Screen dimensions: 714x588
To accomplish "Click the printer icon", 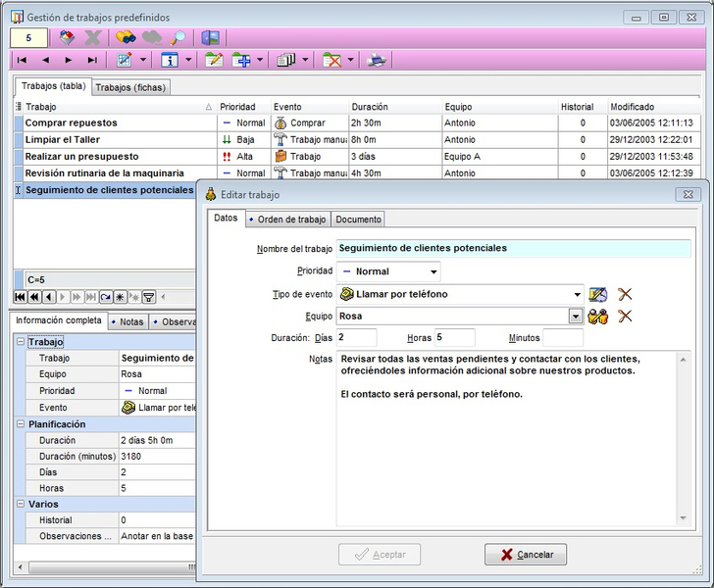I will coord(377,60).
